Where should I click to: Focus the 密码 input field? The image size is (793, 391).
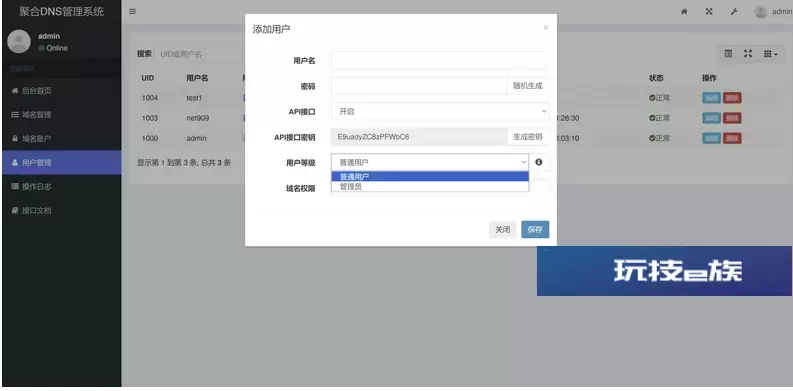(x=419, y=86)
